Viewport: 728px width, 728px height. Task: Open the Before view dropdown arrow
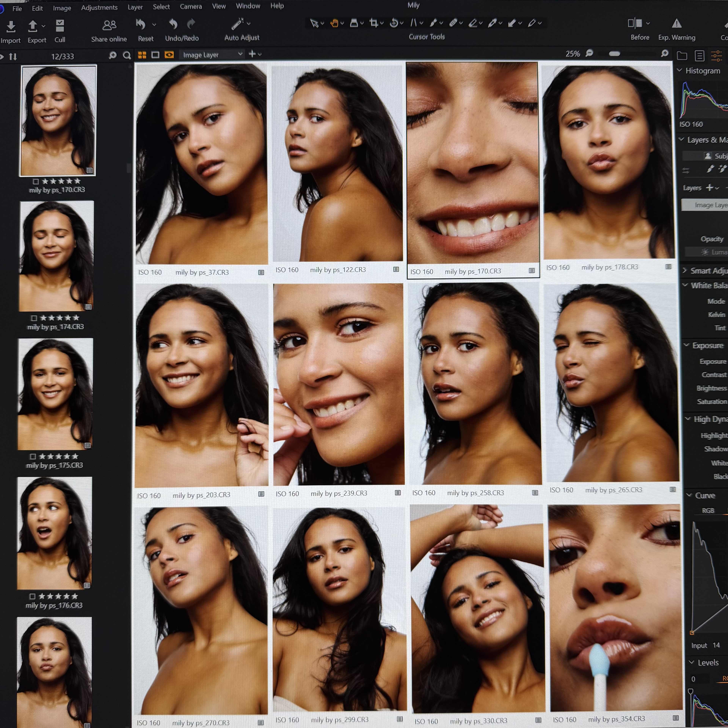(x=648, y=23)
